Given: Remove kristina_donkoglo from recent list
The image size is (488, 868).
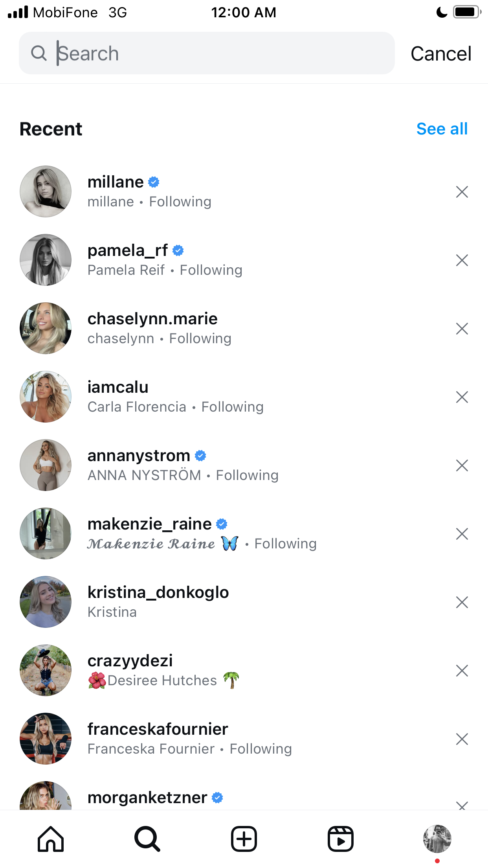Looking at the screenshot, I should (462, 602).
